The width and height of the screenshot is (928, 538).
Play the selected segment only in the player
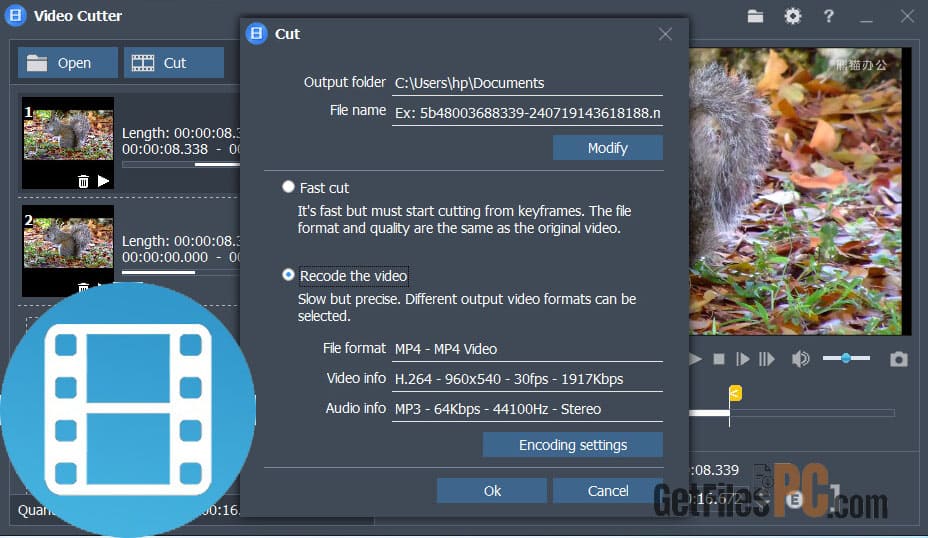[742, 359]
